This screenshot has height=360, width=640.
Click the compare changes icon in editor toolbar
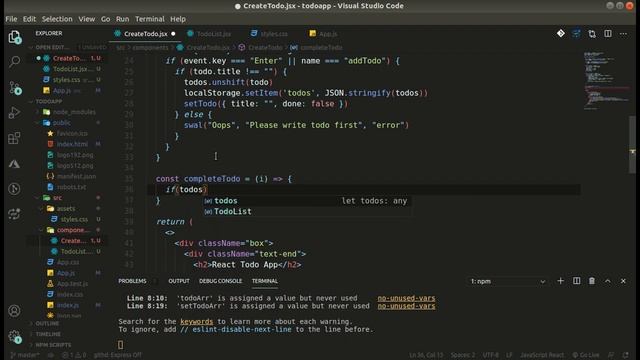click(x=592, y=33)
